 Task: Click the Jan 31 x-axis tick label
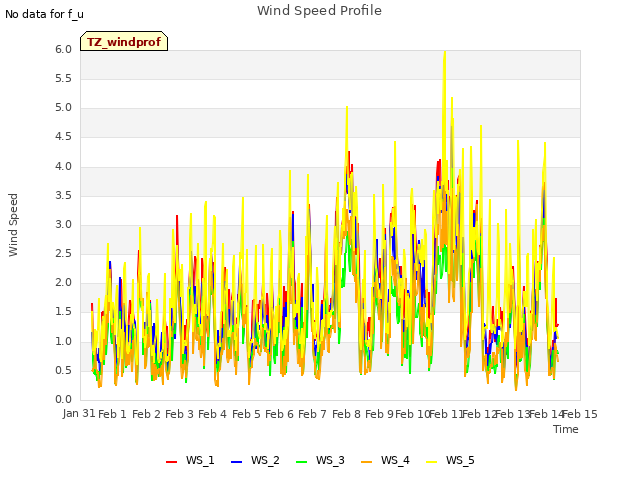(x=79, y=413)
